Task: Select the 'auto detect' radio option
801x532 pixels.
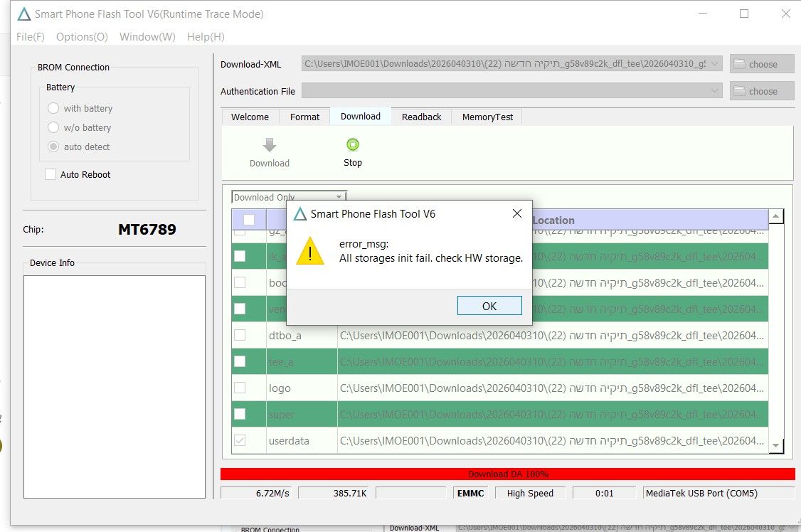Action: click(53, 147)
